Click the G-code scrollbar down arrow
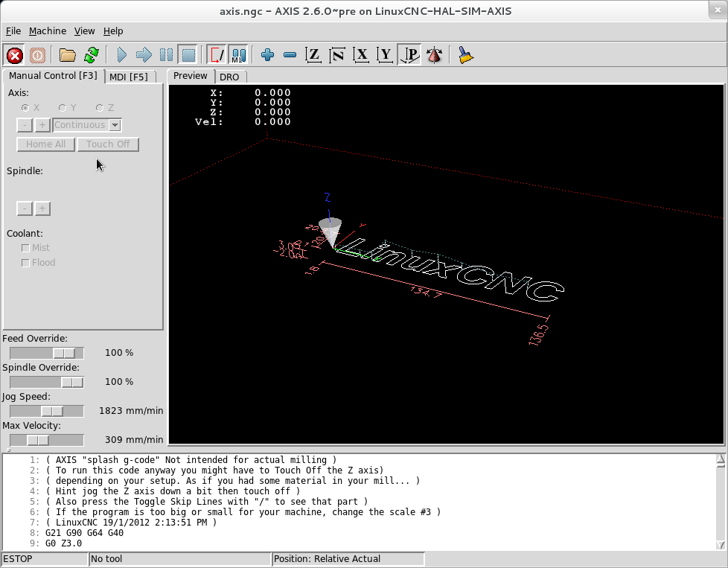728x568 pixels. (721, 545)
